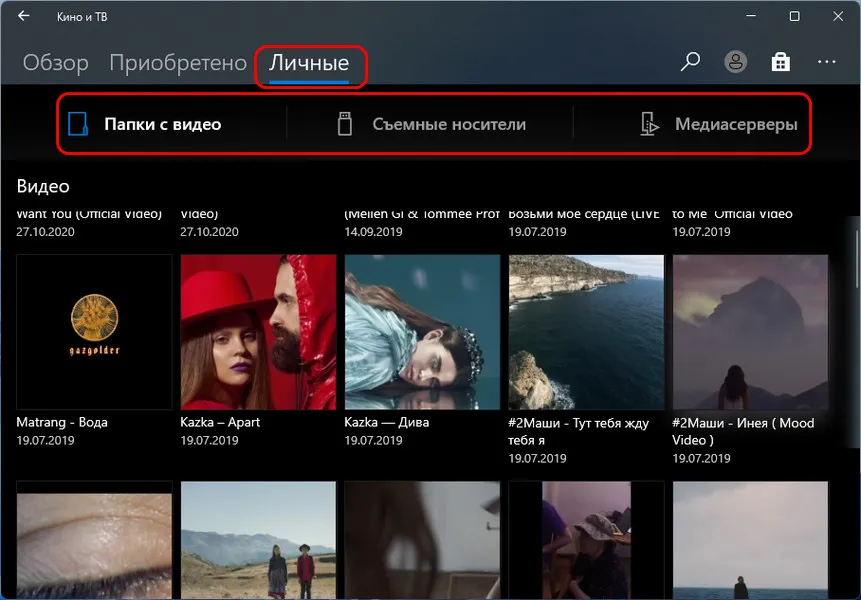This screenshot has width=861, height=600.
Task: Close the Кино и ТВ window
Action: (838, 16)
